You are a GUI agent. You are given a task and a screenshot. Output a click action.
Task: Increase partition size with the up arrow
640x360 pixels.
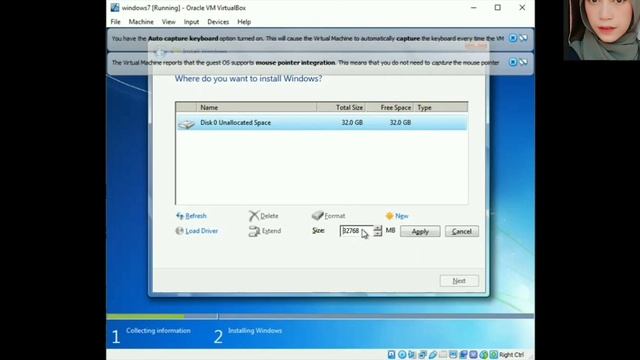378,228
